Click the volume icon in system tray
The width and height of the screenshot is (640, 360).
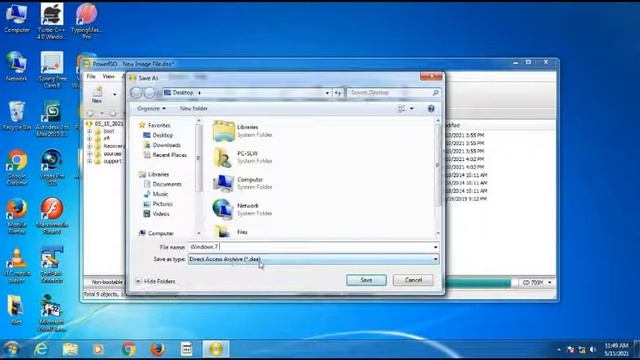(x=593, y=349)
